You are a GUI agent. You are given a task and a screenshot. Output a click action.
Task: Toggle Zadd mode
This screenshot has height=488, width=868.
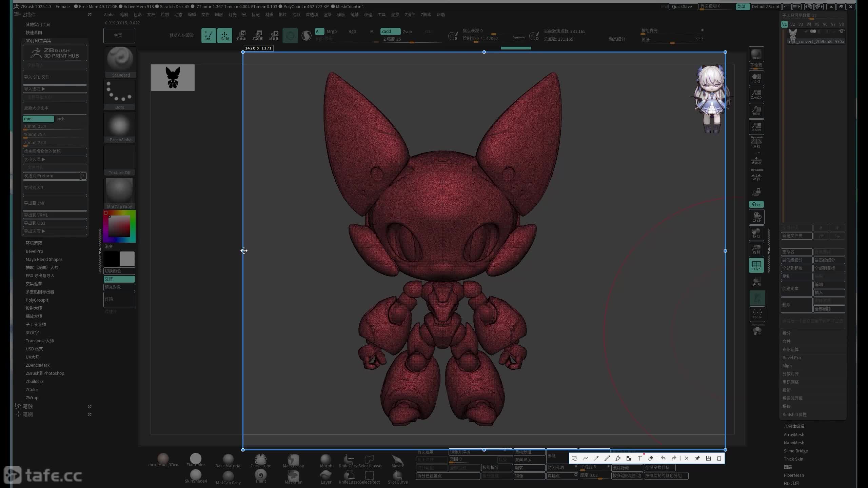click(x=390, y=32)
